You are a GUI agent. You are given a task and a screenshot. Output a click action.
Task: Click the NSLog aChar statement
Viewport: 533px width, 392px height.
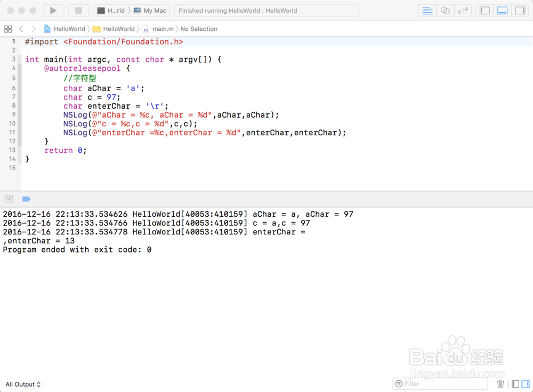click(x=171, y=115)
